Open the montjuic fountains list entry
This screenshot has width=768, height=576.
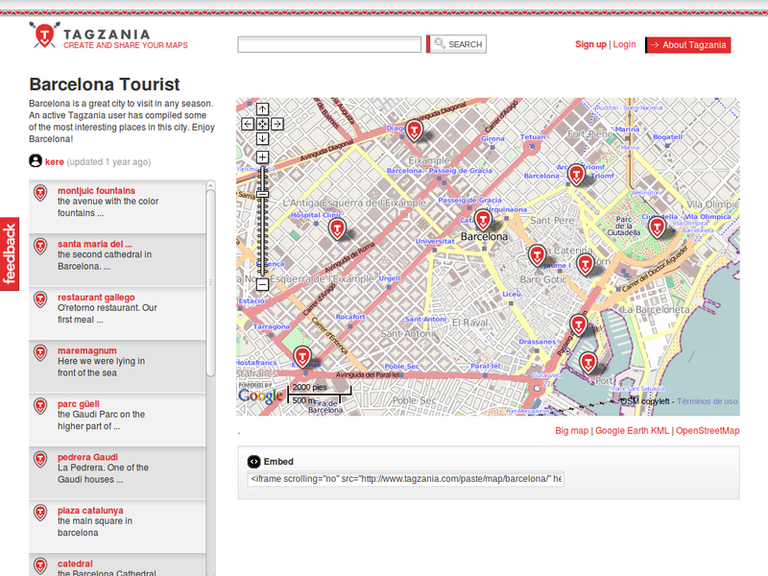click(96, 191)
